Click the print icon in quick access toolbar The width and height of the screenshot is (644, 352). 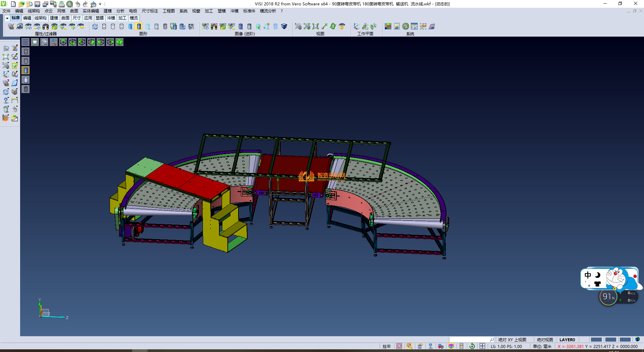[x=62, y=4]
